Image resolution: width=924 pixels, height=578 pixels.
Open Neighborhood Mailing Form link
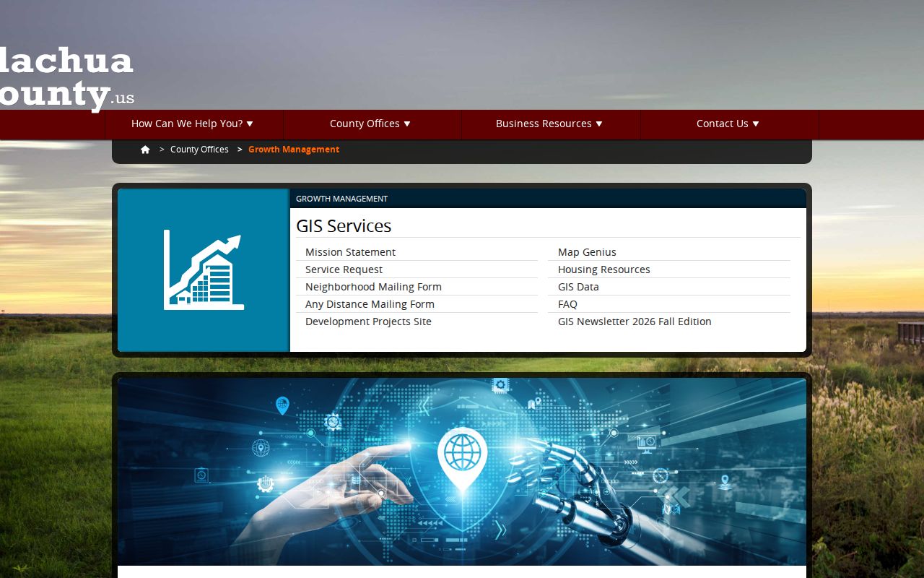coord(373,287)
